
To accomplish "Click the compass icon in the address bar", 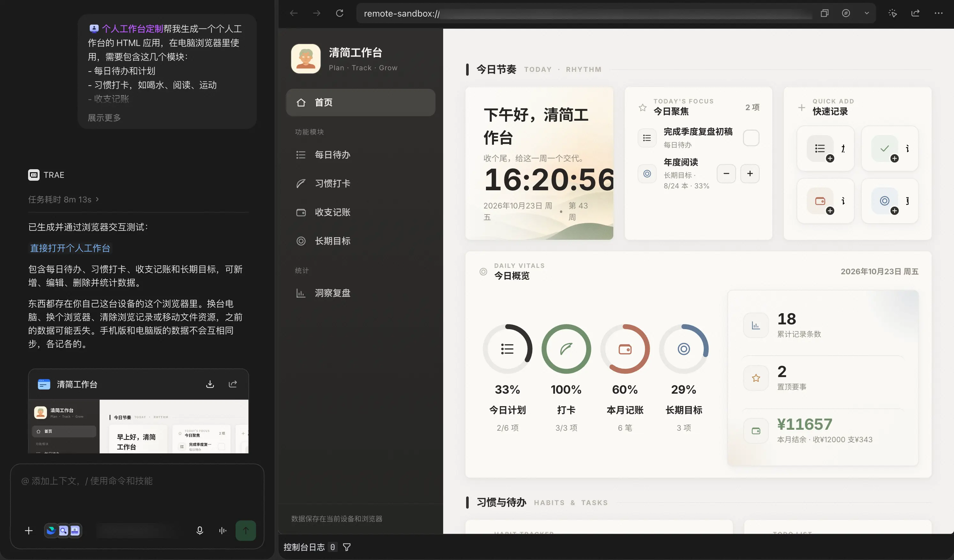I will click(846, 13).
